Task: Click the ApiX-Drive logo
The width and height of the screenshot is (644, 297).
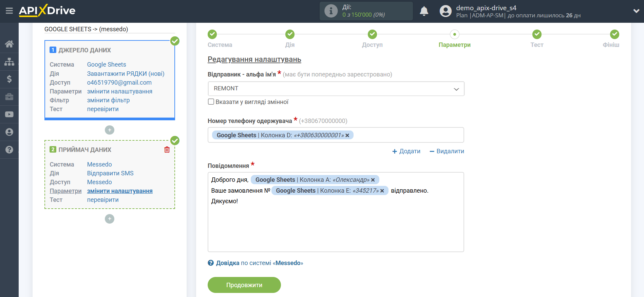Action: point(47,11)
